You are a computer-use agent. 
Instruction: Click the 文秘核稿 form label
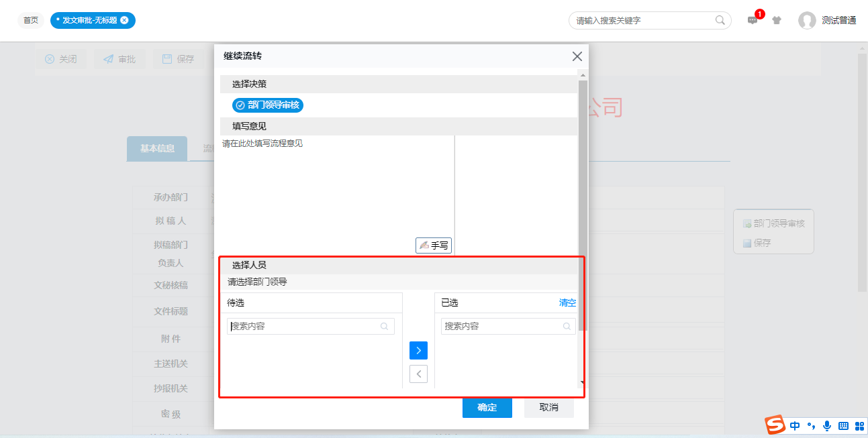(x=171, y=285)
